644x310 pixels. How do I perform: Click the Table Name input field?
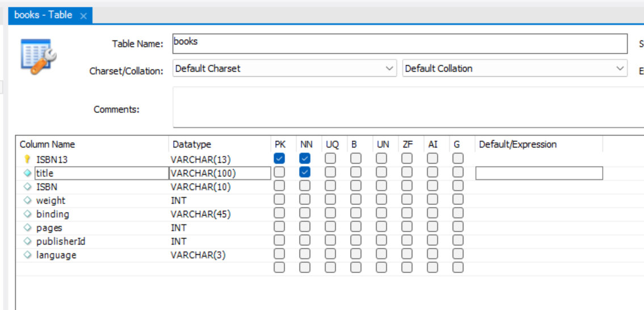pos(399,43)
